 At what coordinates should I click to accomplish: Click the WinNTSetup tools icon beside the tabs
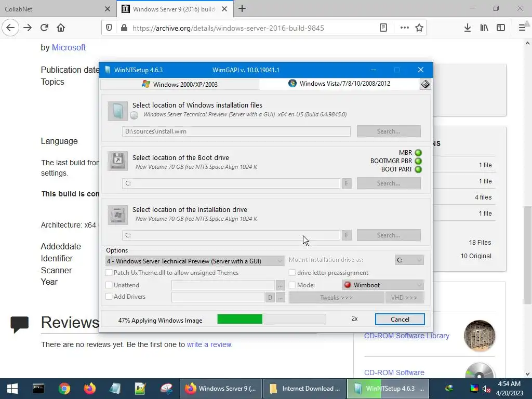pyautogui.click(x=425, y=84)
